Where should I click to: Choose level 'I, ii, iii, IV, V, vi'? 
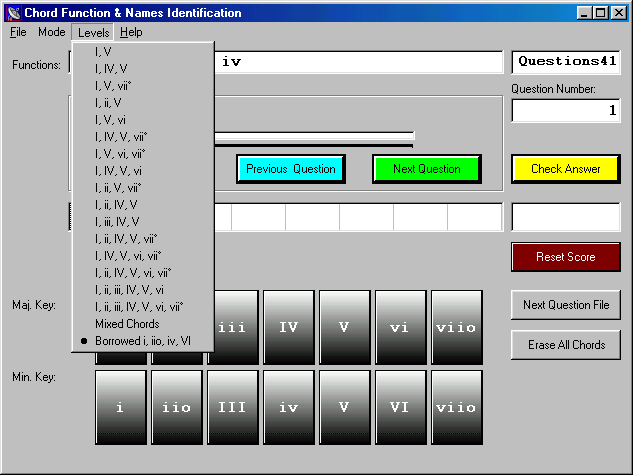pos(143,290)
